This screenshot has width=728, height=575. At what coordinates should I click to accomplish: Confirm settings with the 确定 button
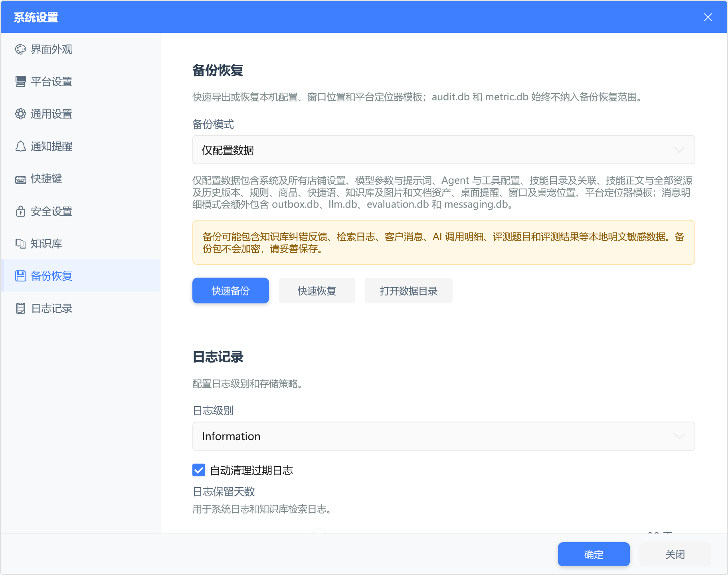[593, 554]
